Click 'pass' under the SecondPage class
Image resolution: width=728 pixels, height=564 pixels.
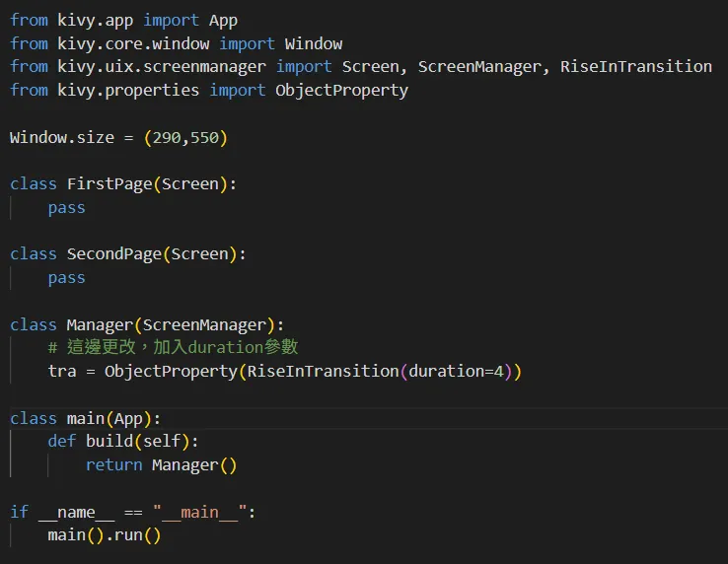pyautogui.click(x=66, y=278)
